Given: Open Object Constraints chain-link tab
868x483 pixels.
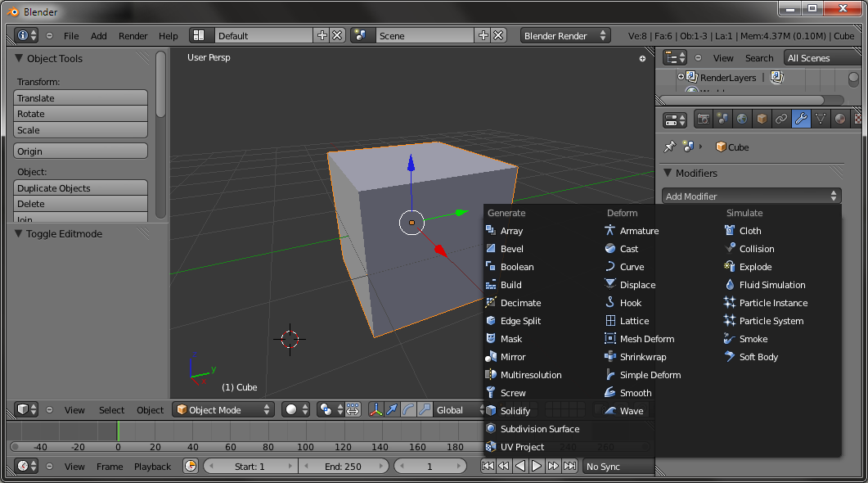Looking at the screenshot, I should coord(781,120).
